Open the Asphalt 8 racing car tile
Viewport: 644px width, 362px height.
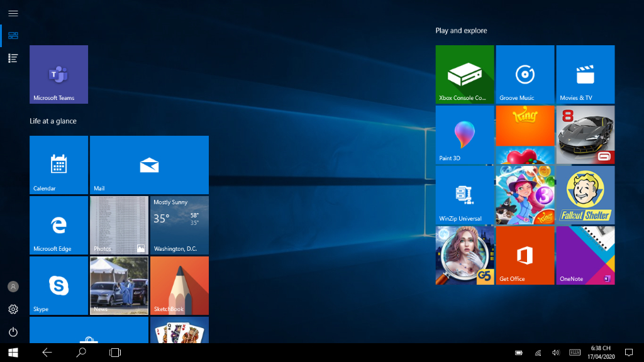[586, 134]
